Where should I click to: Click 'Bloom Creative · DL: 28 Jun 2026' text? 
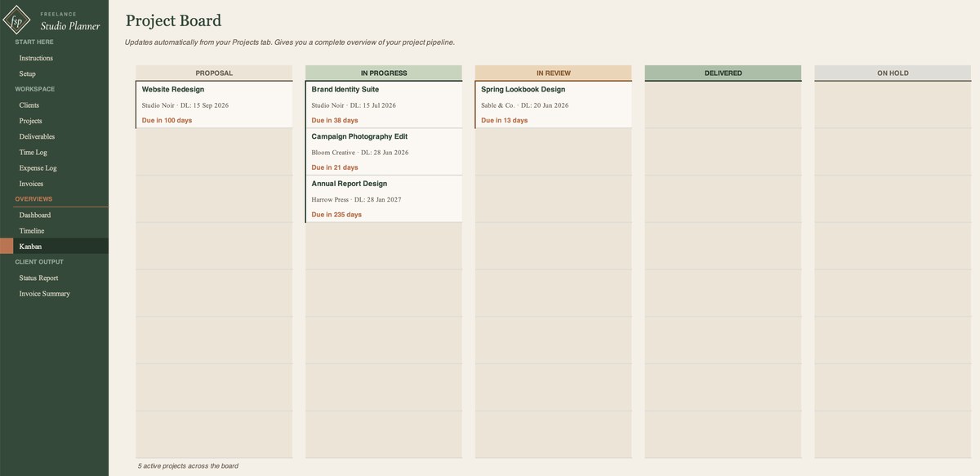click(360, 153)
